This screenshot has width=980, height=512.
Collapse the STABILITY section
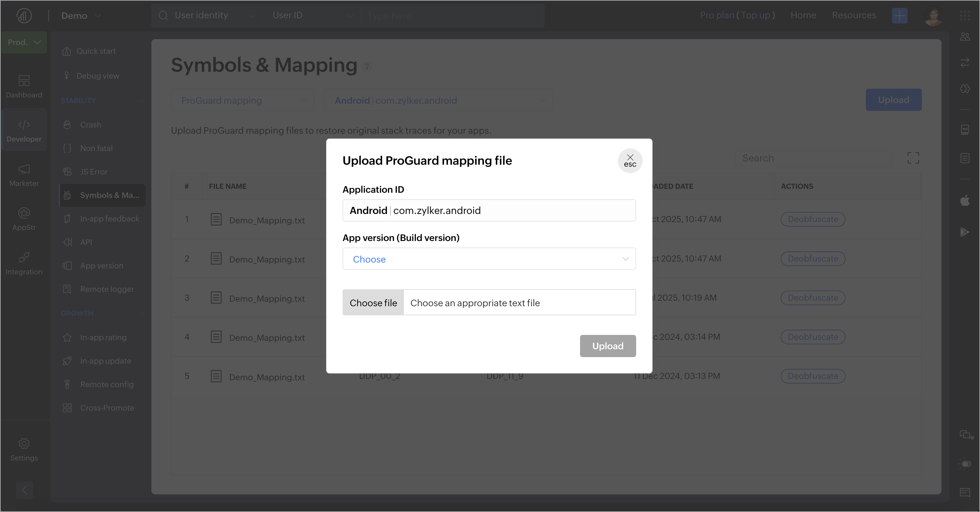tap(141, 101)
